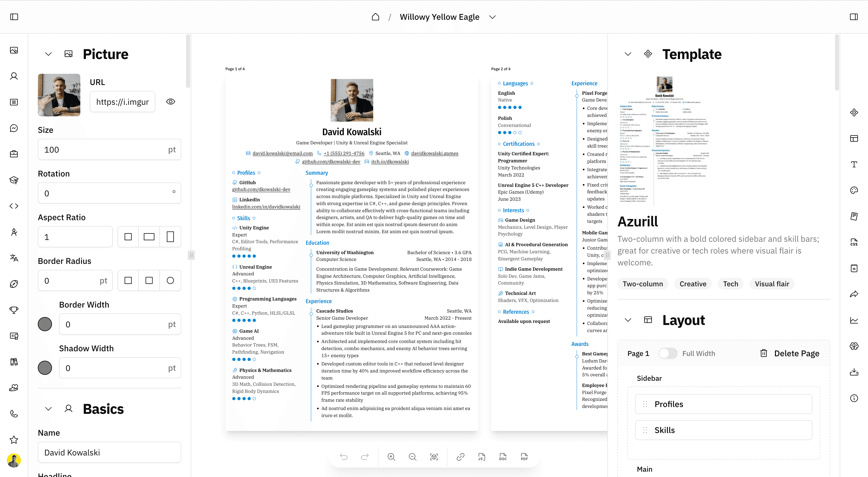Screen dimensions: 868x477
Task: Select landscape aspect ratio preset
Action: pyautogui.click(x=149, y=237)
